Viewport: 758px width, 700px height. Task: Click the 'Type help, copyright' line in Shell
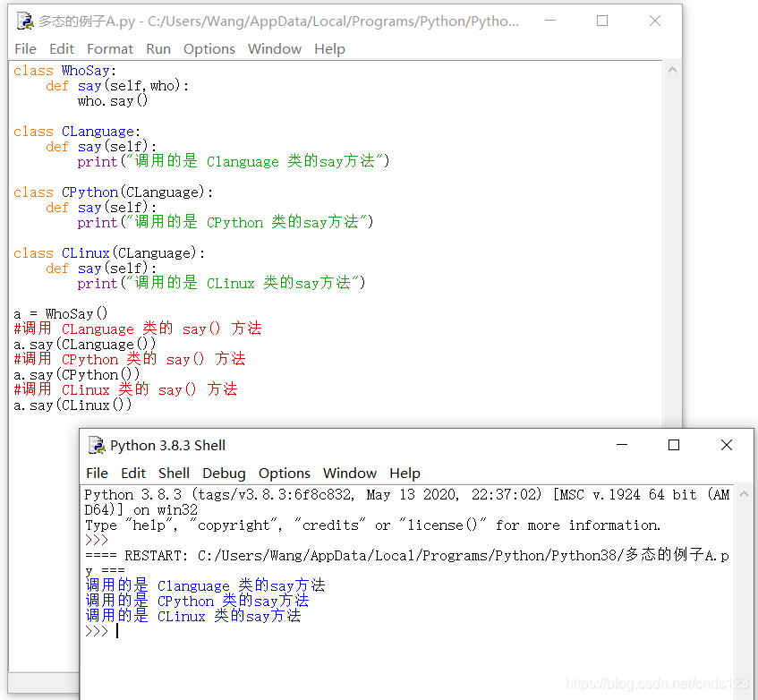click(372, 525)
